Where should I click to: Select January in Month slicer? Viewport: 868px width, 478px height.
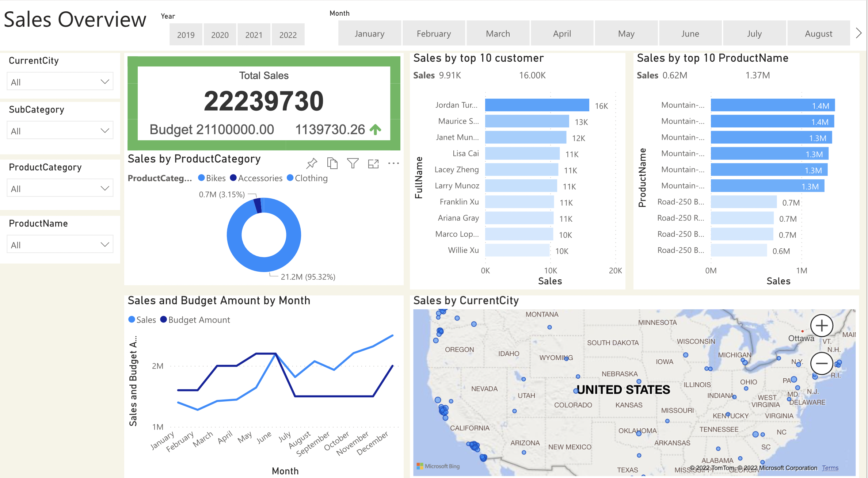(370, 33)
